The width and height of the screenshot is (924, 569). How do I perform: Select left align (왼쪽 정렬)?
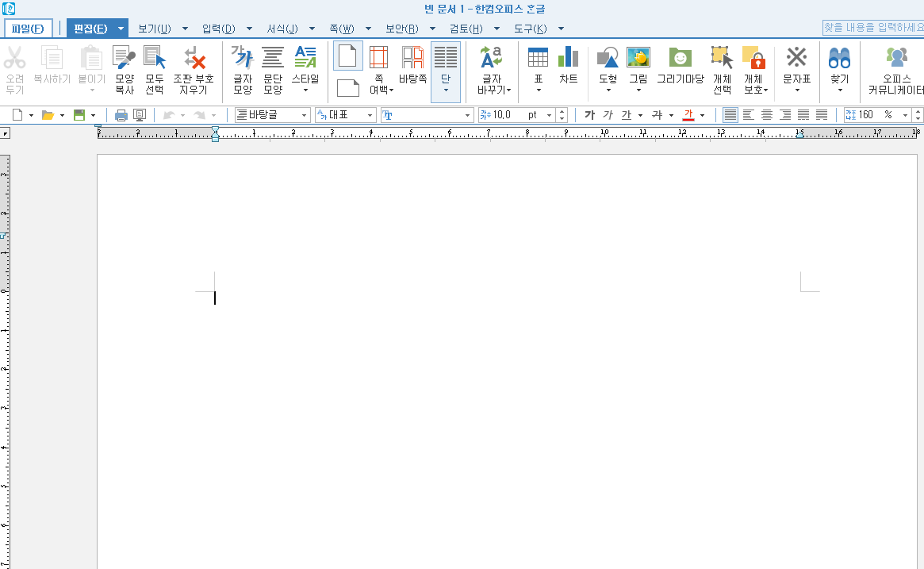click(749, 115)
